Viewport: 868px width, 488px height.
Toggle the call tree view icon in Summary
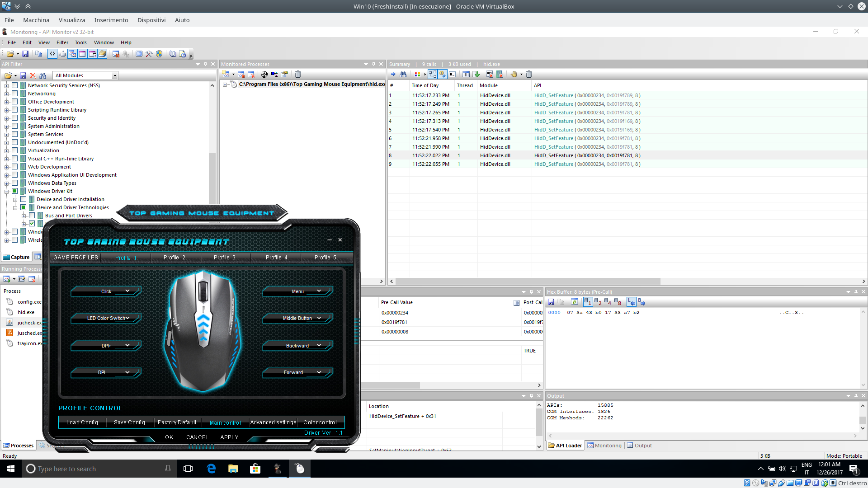[x=433, y=75]
